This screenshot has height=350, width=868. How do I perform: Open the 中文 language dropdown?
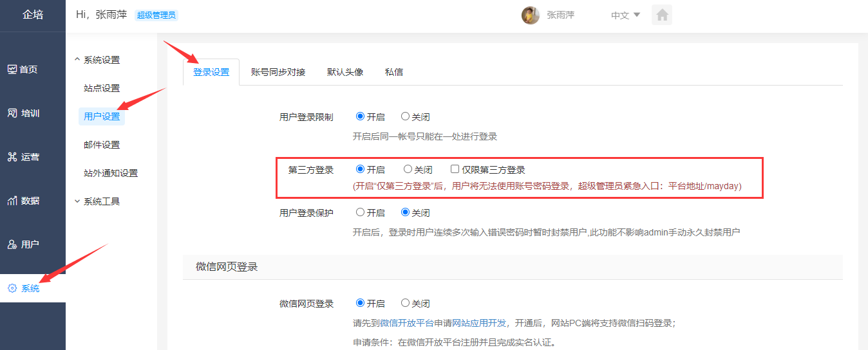tap(625, 15)
